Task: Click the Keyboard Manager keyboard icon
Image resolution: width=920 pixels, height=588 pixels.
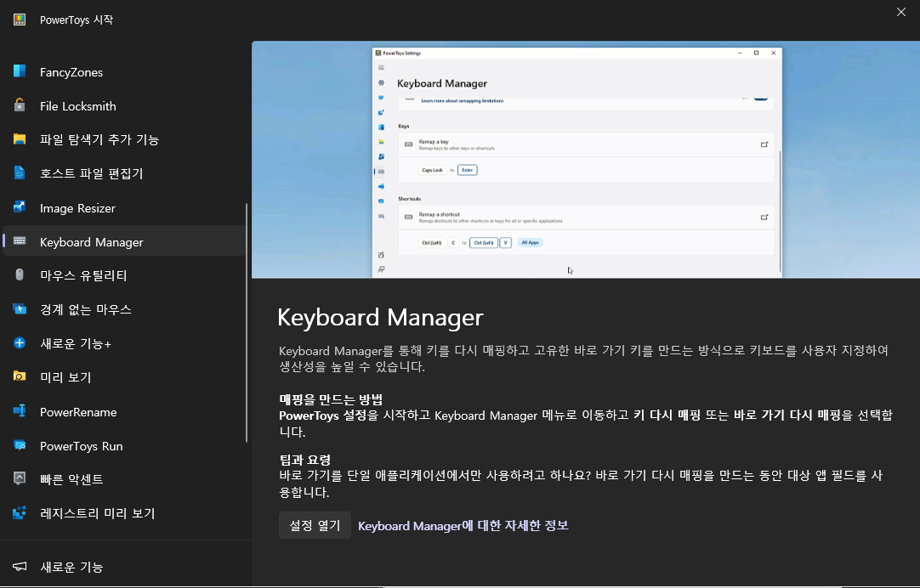Action: [20, 241]
